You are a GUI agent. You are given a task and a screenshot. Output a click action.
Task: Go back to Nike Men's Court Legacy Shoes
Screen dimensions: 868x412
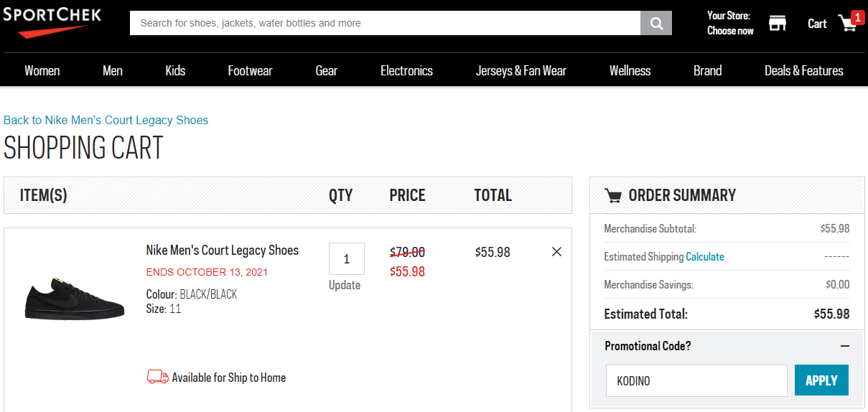point(106,120)
